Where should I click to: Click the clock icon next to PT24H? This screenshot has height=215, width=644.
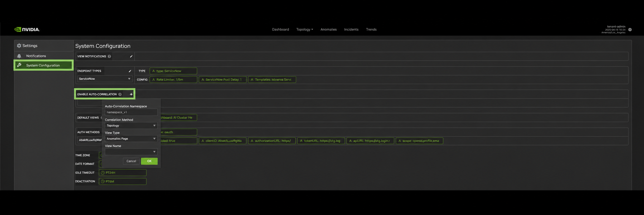point(103,173)
